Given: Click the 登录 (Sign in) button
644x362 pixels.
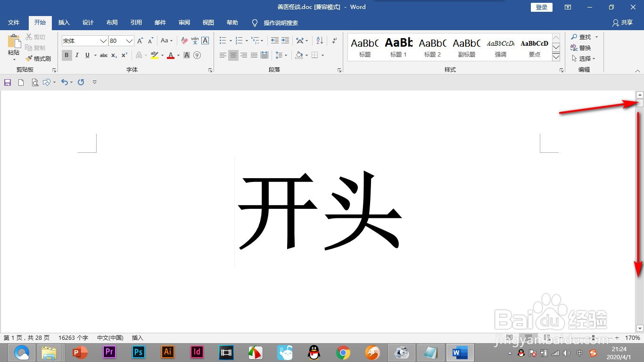Looking at the screenshot, I should click(x=542, y=7).
